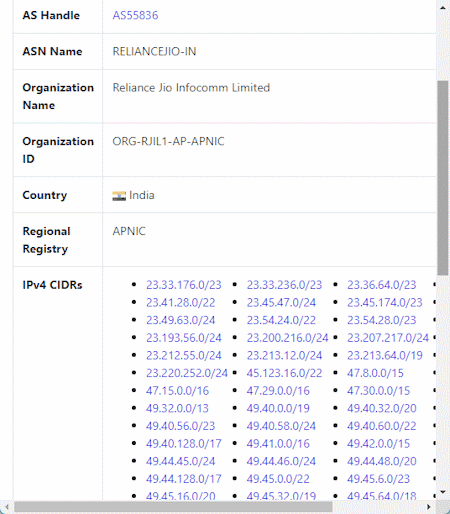Open CIDR 23.212.55.0/24 link

(184, 356)
